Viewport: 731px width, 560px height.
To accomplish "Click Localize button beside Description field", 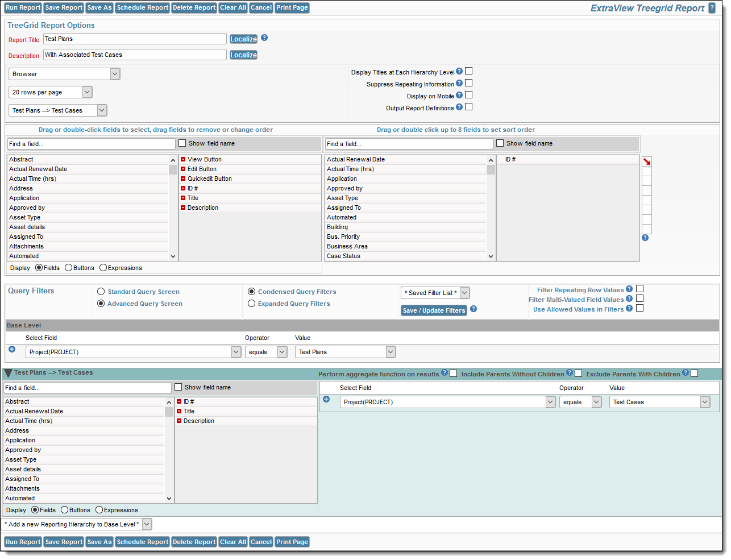I will (243, 55).
